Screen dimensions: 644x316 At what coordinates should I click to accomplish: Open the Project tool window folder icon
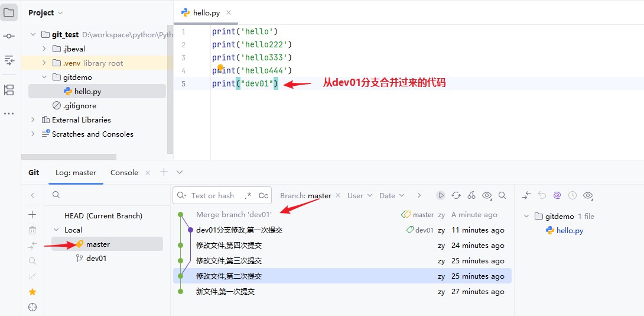pyautogui.click(x=9, y=12)
